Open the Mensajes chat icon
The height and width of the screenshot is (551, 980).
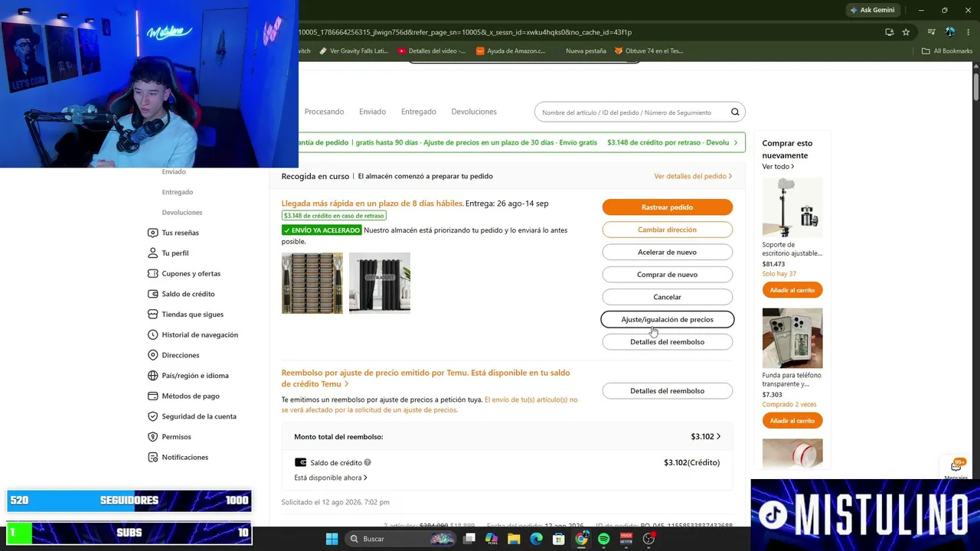tap(956, 467)
